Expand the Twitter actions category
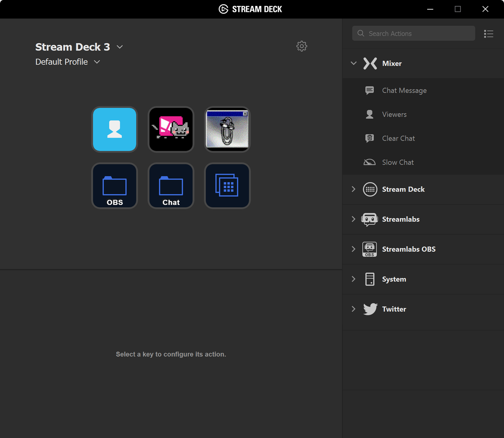The height and width of the screenshot is (438, 504). tap(354, 309)
